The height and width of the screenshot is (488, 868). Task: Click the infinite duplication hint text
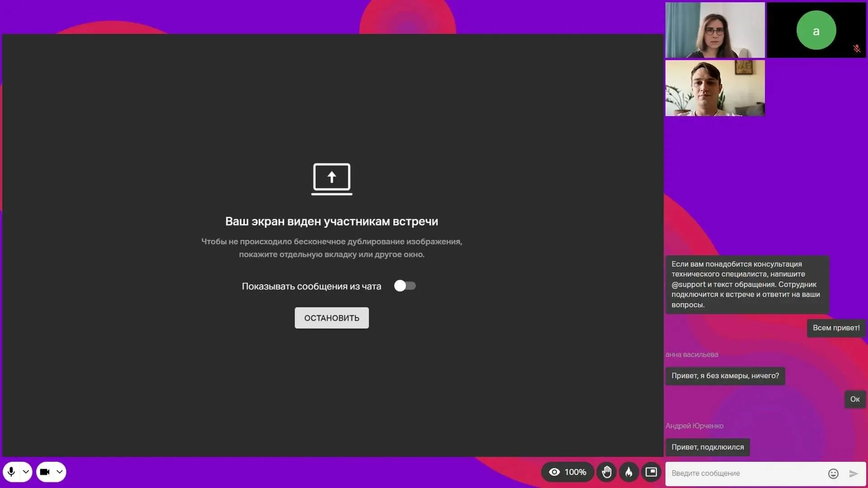pyautogui.click(x=332, y=248)
